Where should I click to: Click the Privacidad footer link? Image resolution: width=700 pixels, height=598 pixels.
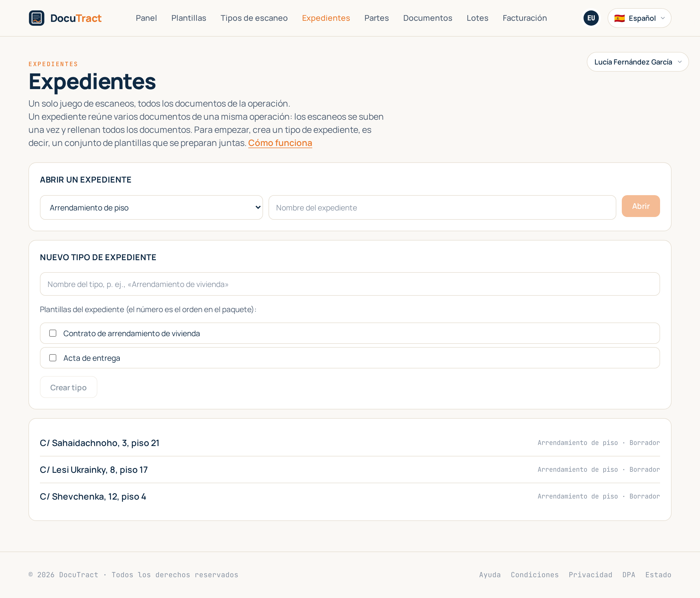coord(590,575)
